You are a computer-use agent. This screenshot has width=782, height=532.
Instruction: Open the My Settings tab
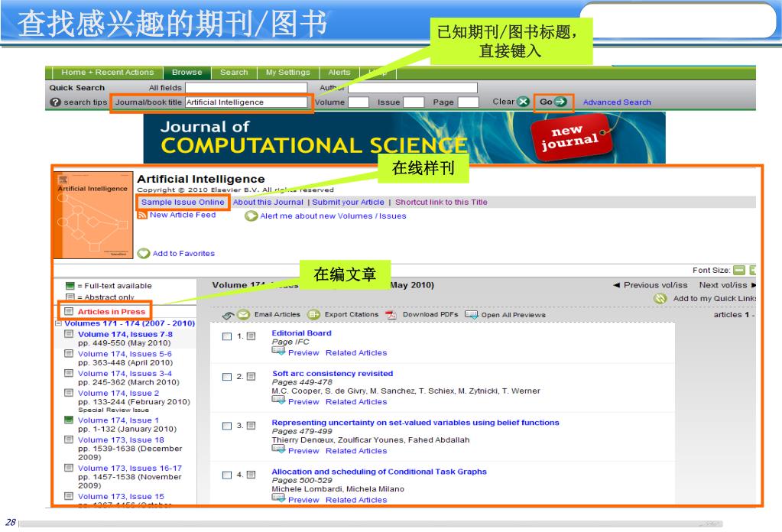click(287, 73)
